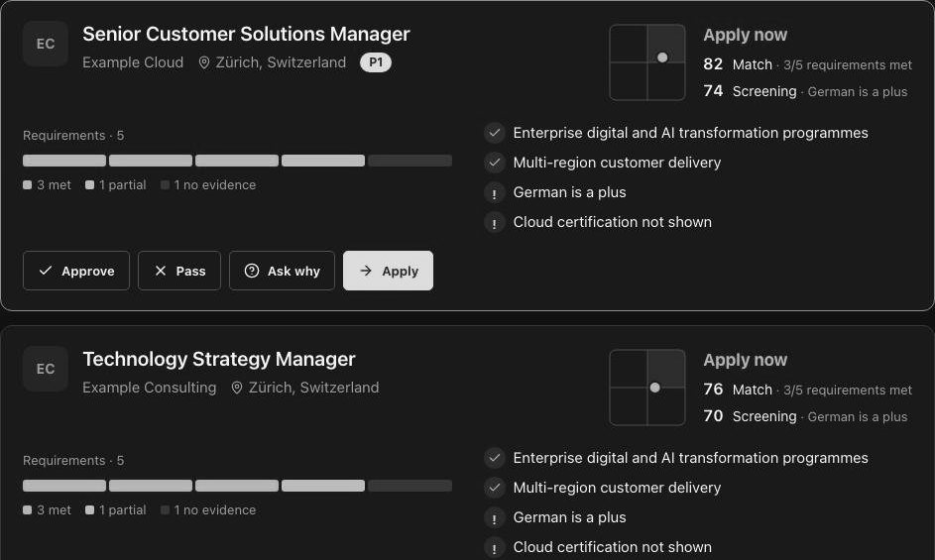Click '3 met' legend on first card
The width and height of the screenshot is (935, 560).
pyautogui.click(x=48, y=185)
